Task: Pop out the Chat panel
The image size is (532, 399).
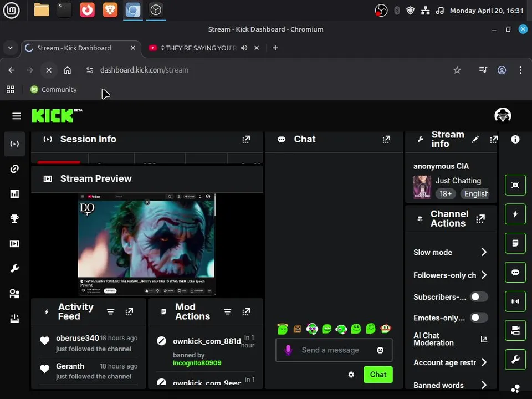Action: pyautogui.click(x=386, y=139)
